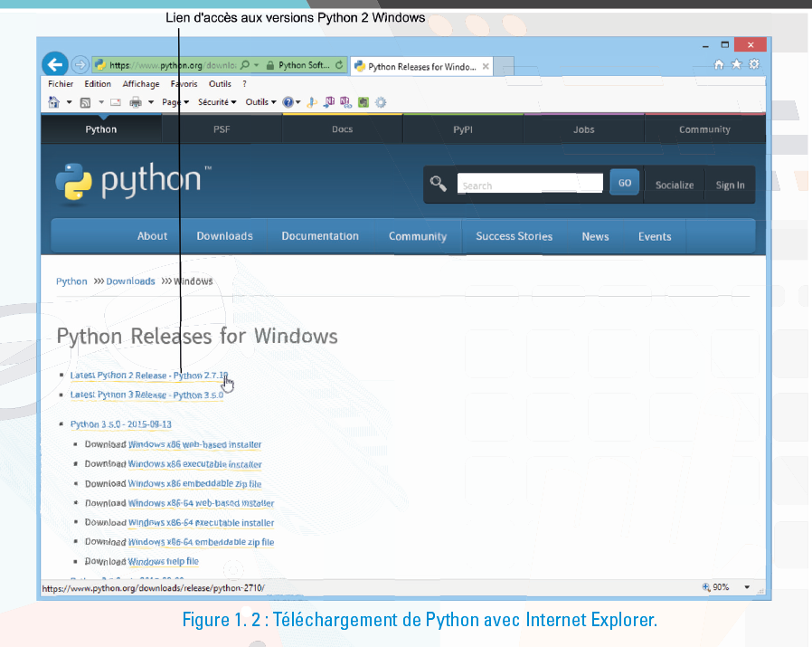This screenshot has height=647, width=812.
Task: Open the Sécurité dropdown menu
Action: click(217, 102)
